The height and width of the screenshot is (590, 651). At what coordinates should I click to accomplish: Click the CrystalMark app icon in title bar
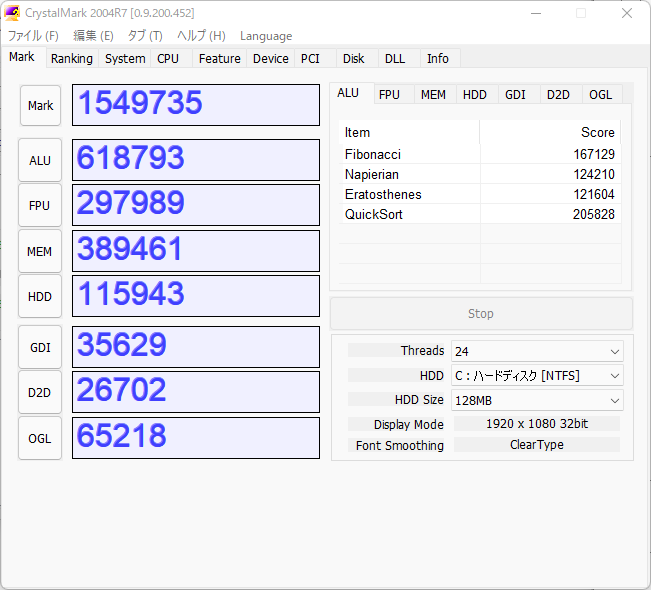pyautogui.click(x=12, y=13)
